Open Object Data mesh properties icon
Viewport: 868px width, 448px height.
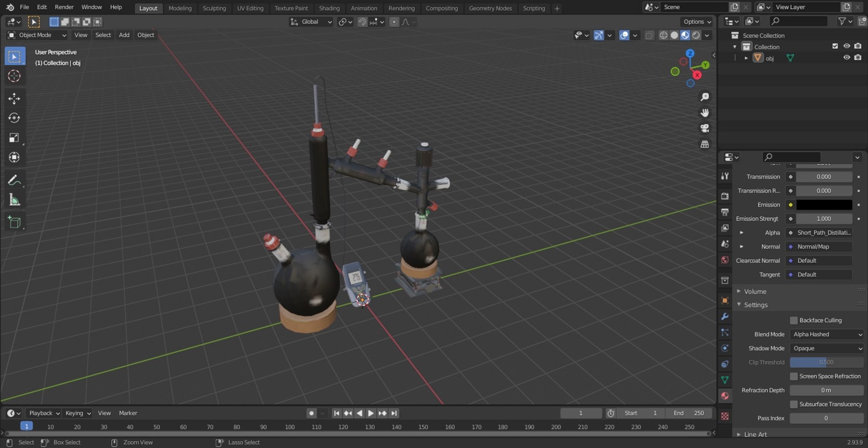coord(725,380)
